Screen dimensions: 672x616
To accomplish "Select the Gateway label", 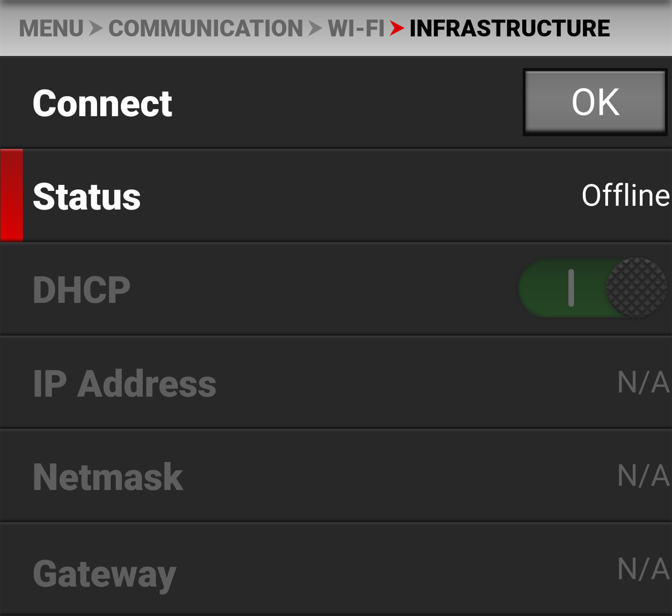I will (x=104, y=574).
